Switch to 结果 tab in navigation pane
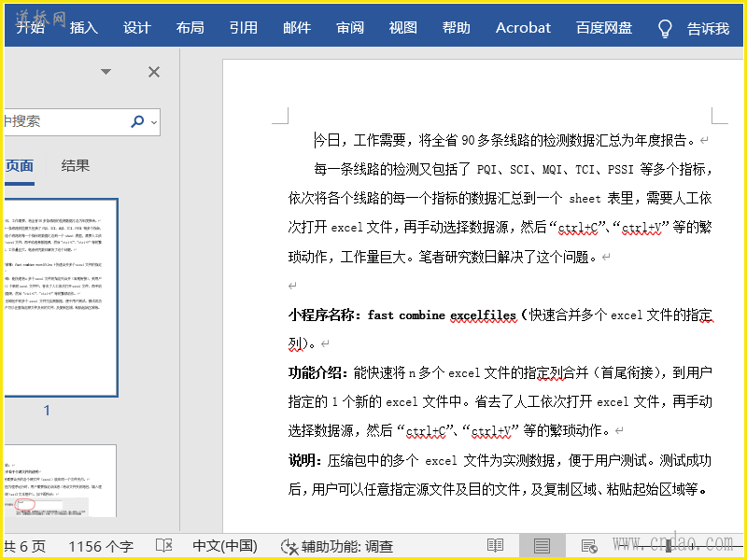Image resolution: width=747 pixels, height=560 pixels. [x=76, y=166]
